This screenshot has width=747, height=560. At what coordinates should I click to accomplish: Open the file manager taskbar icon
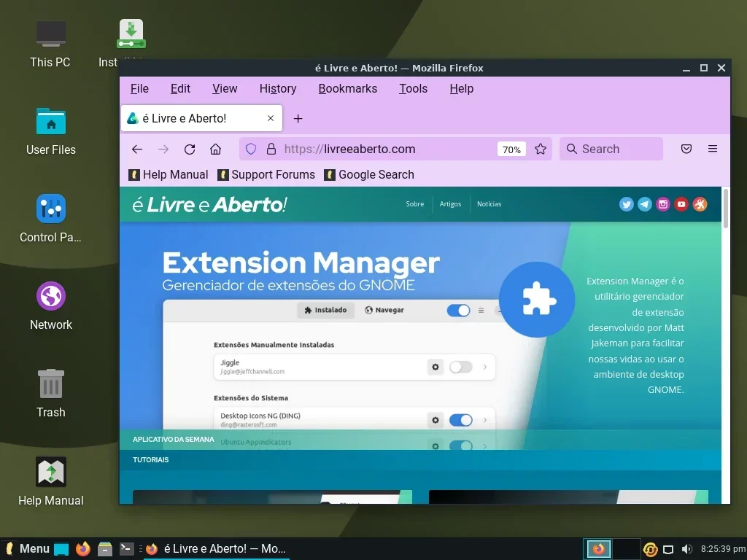coord(105,548)
